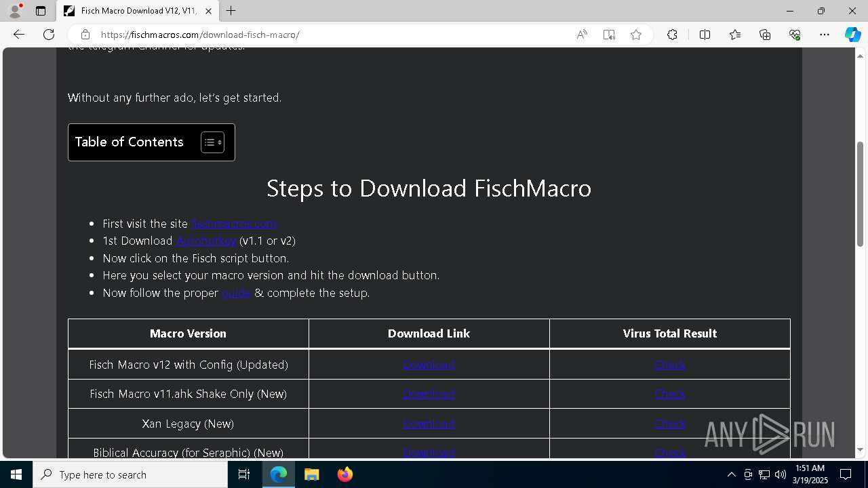Viewport: 868px width, 488px height.
Task: Close the Fisch Macro Download tab
Action: [208, 11]
